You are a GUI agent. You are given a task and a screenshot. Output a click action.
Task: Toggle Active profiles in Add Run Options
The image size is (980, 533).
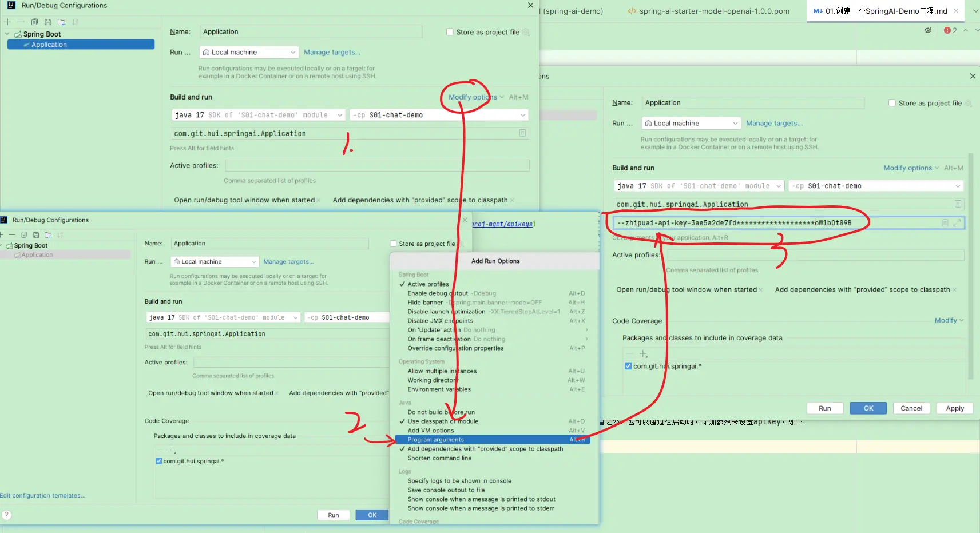coord(428,284)
